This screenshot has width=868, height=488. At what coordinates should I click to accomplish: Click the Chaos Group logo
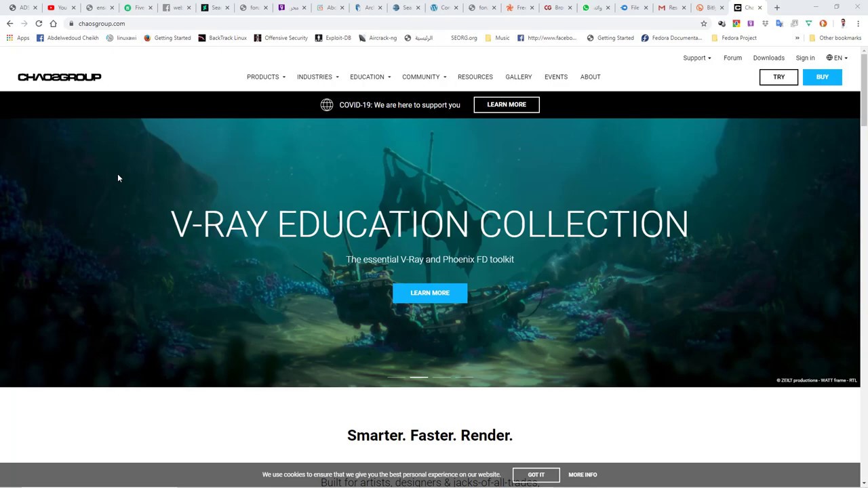coord(60,77)
